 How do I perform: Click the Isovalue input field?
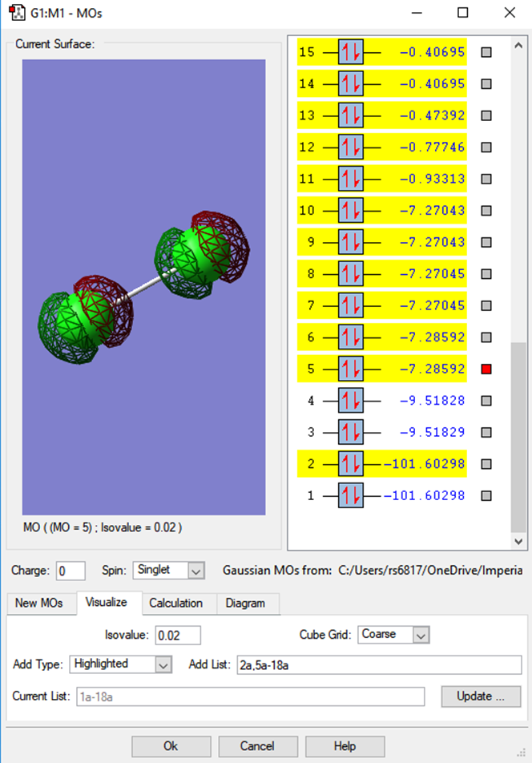point(178,636)
